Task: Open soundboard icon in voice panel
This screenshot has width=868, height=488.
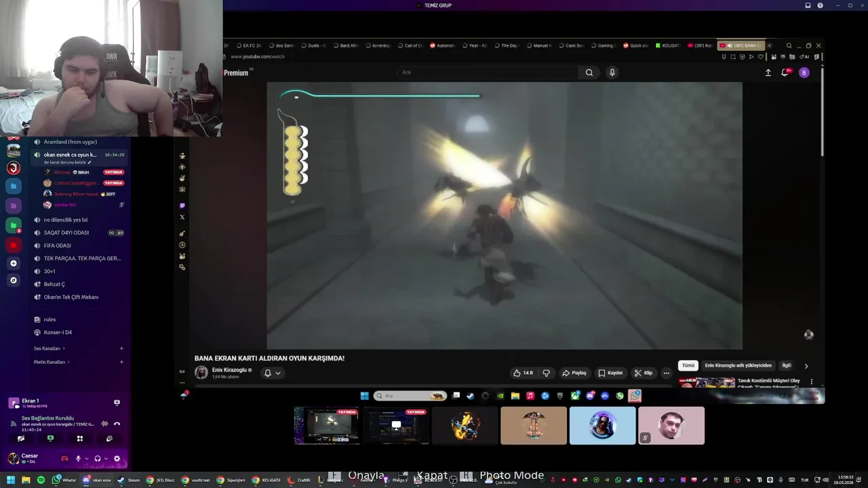Action: (x=109, y=439)
